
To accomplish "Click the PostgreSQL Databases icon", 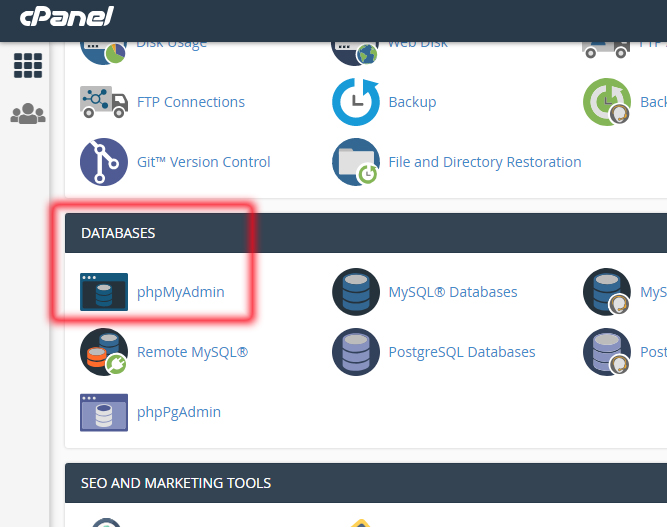I will [x=356, y=352].
